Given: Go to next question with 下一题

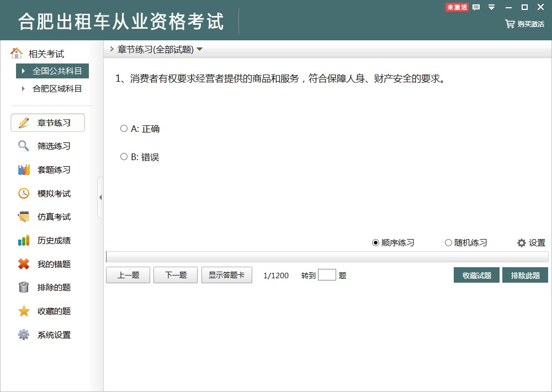Looking at the screenshot, I should (x=175, y=276).
